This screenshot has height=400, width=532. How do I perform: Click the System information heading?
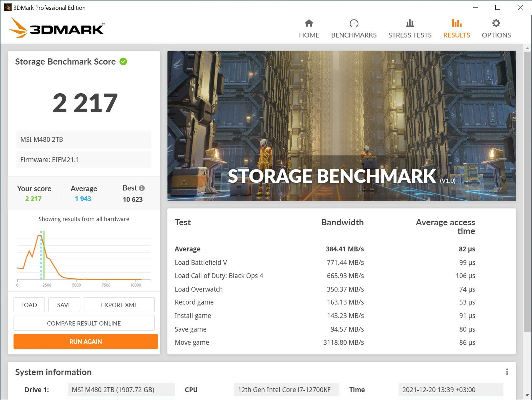tap(53, 372)
